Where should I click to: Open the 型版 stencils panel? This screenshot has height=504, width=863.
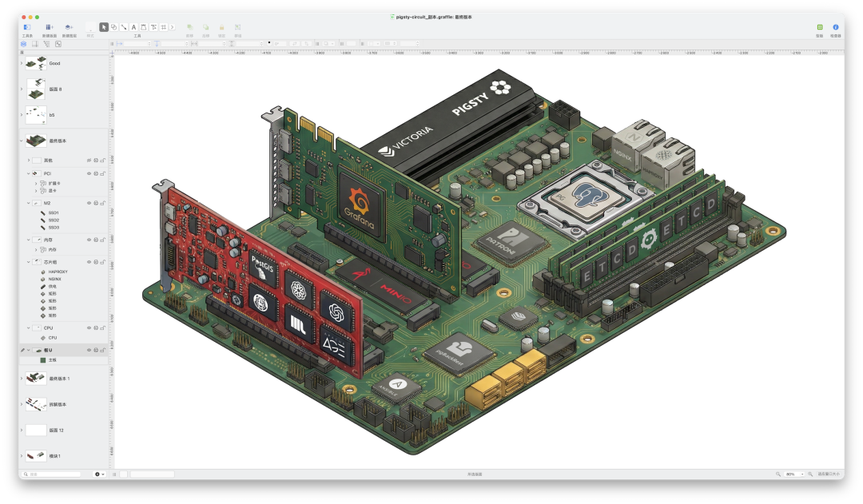click(820, 27)
